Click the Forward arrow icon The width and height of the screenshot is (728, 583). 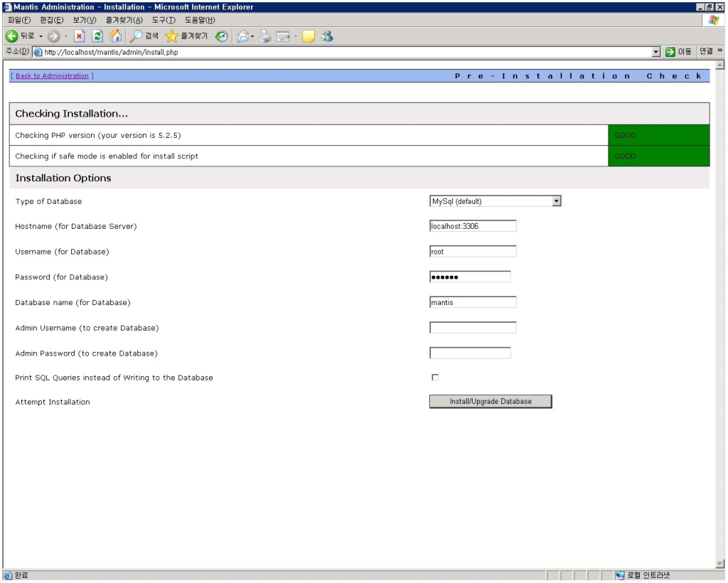click(x=54, y=36)
